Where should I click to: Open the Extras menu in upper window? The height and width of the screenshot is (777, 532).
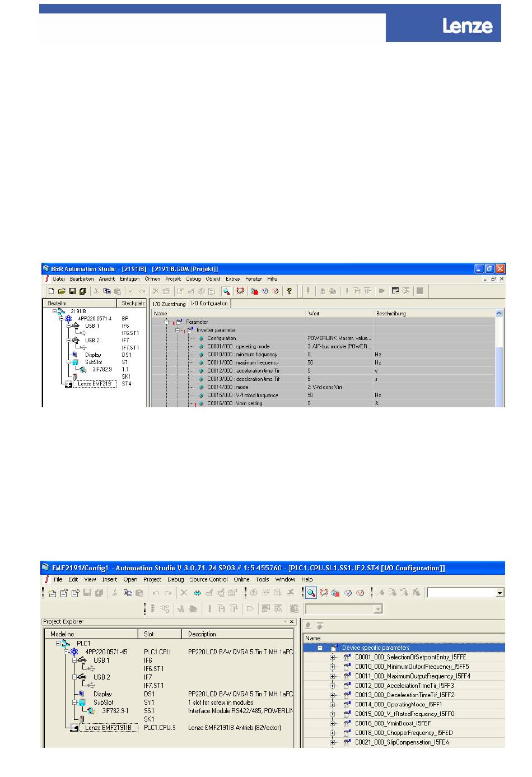tap(233, 278)
